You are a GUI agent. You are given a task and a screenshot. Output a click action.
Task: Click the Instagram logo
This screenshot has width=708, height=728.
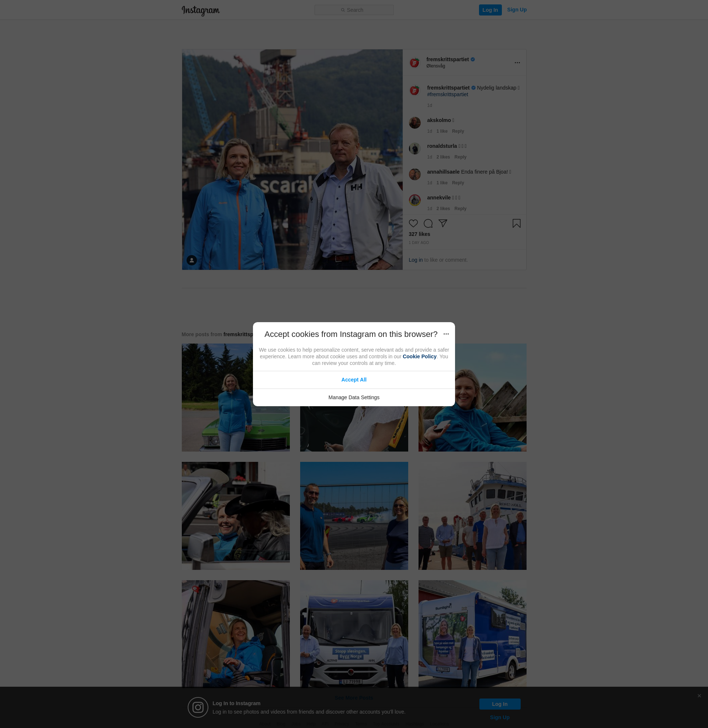click(201, 10)
